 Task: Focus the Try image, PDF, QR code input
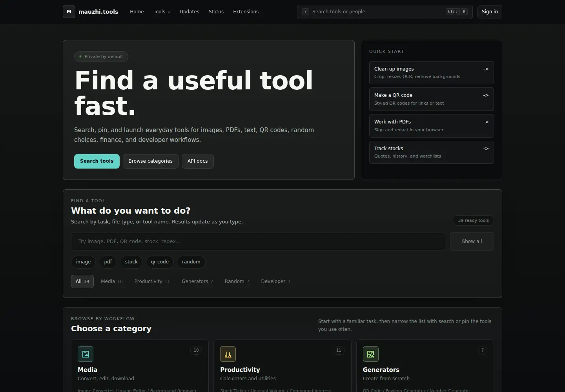pyautogui.click(x=258, y=241)
